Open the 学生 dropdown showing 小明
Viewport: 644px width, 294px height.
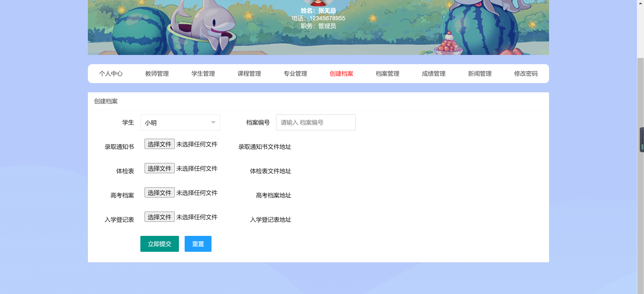tap(180, 122)
